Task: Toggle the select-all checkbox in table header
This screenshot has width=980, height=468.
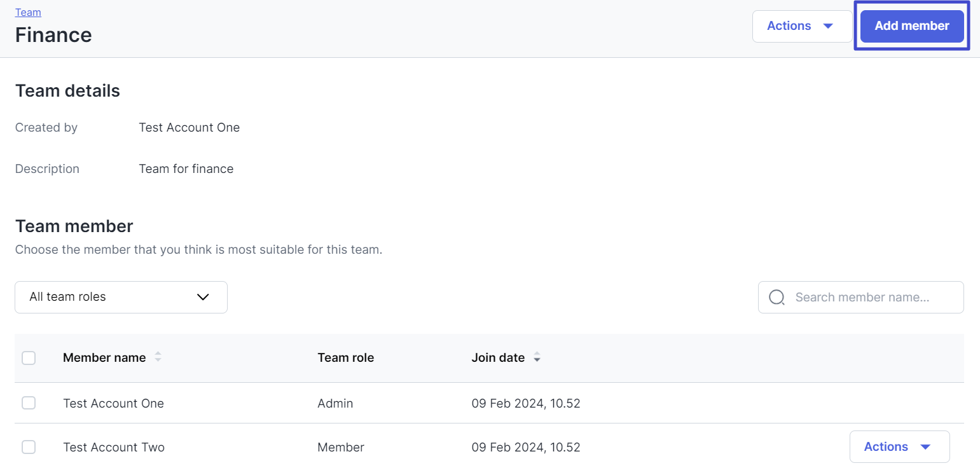Action: 29,358
